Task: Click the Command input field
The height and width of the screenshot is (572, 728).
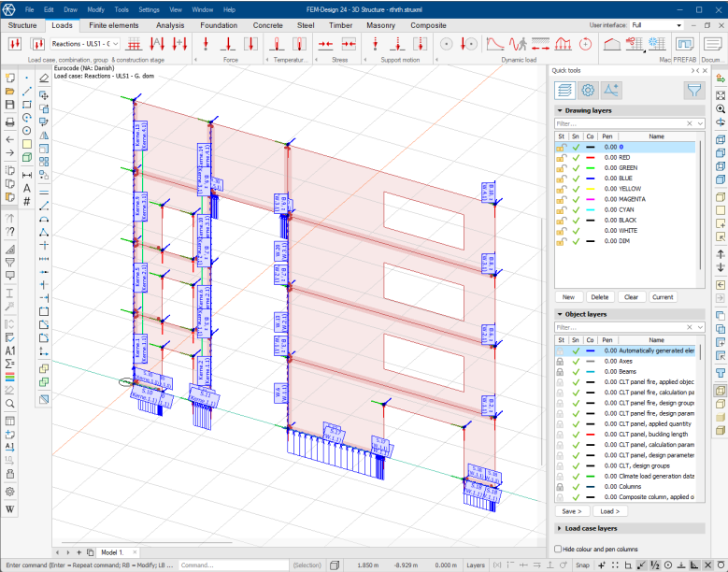Action: coord(233,565)
